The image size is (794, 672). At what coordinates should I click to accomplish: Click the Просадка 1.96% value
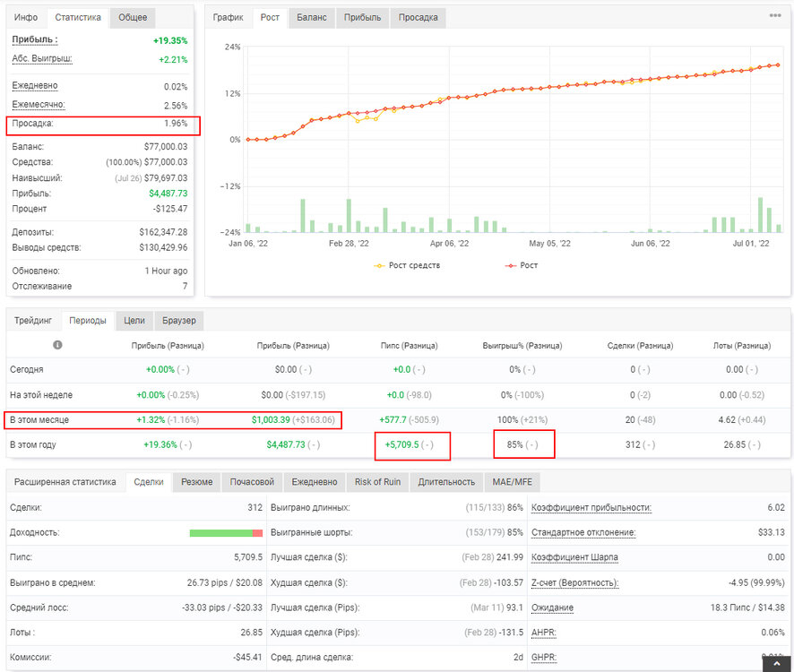click(x=176, y=123)
